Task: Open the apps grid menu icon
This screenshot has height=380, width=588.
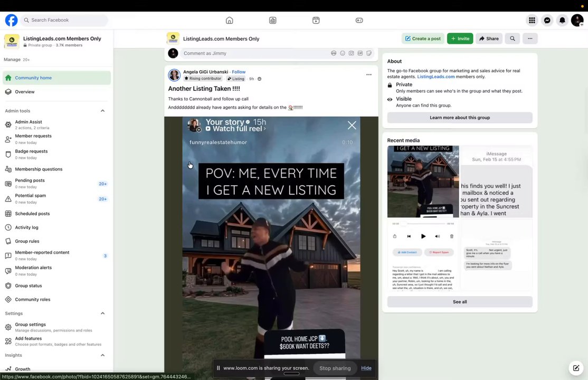Action: pos(532,20)
